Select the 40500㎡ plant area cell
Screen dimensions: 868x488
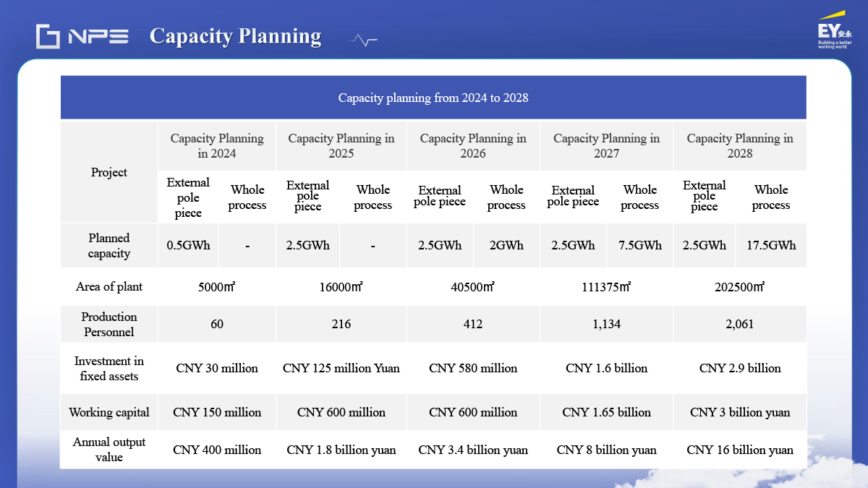pyautogui.click(x=473, y=287)
